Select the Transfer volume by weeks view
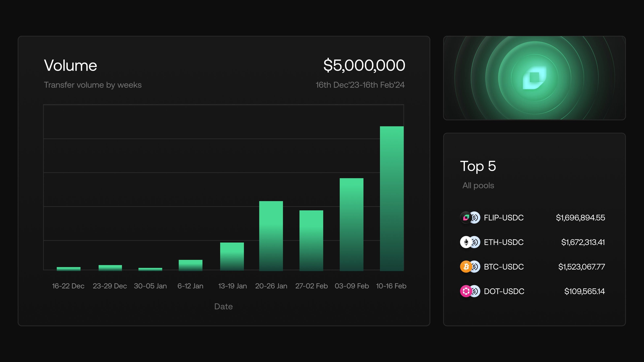 [x=93, y=85]
